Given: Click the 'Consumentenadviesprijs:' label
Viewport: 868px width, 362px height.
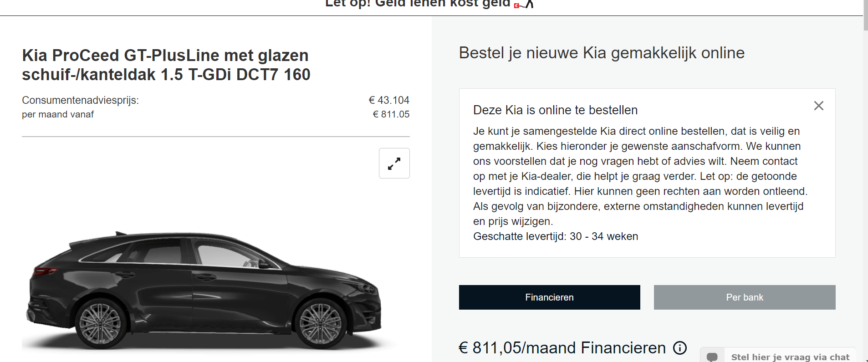Looking at the screenshot, I should (x=80, y=100).
